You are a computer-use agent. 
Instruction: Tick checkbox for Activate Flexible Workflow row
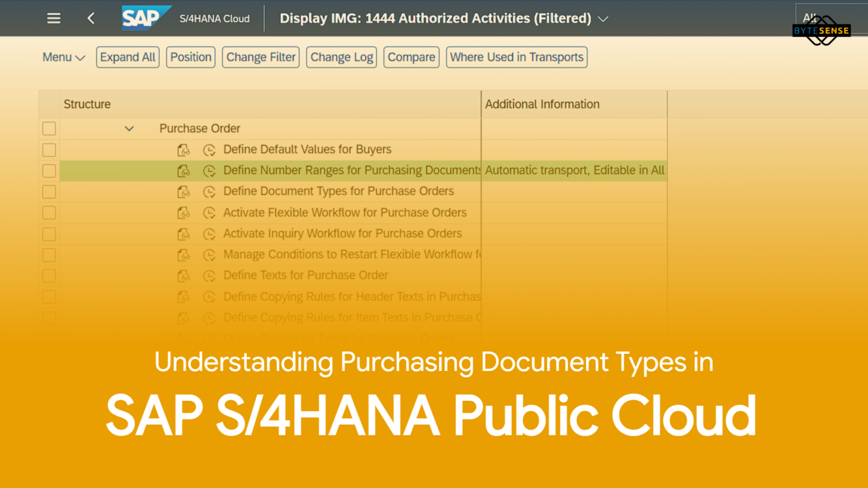click(x=49, y=213)
